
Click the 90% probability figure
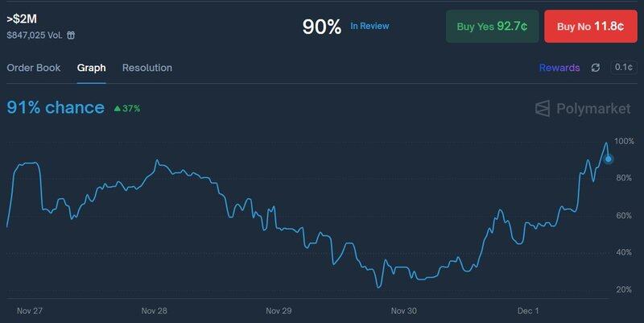click(322, 27)
